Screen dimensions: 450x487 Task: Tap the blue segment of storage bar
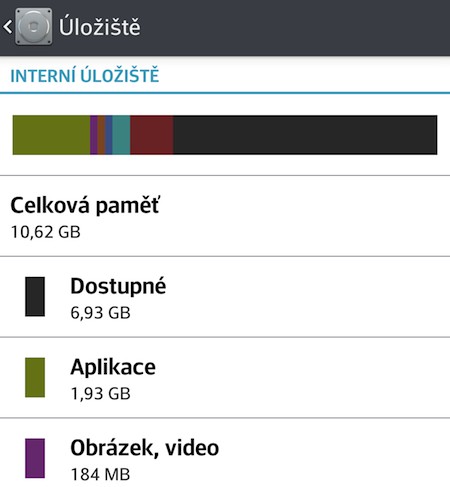[109, 135]
